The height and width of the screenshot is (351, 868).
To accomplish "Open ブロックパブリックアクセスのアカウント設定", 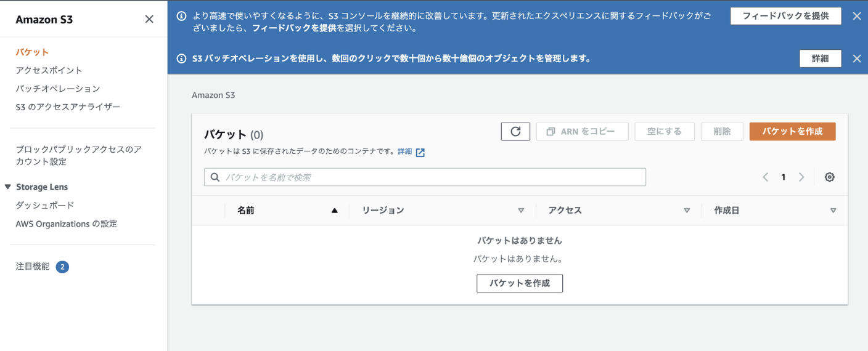I will click(x=79, y=155).
